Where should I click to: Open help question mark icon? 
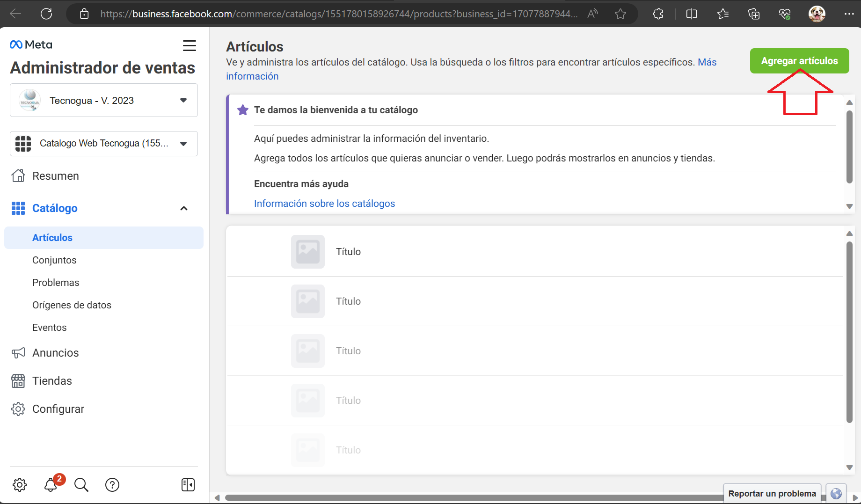[112, 485]
